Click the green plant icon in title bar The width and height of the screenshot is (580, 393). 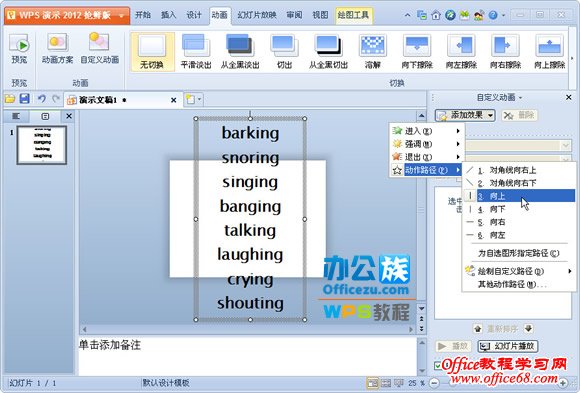pyautogui.click(x=465, y=16)
